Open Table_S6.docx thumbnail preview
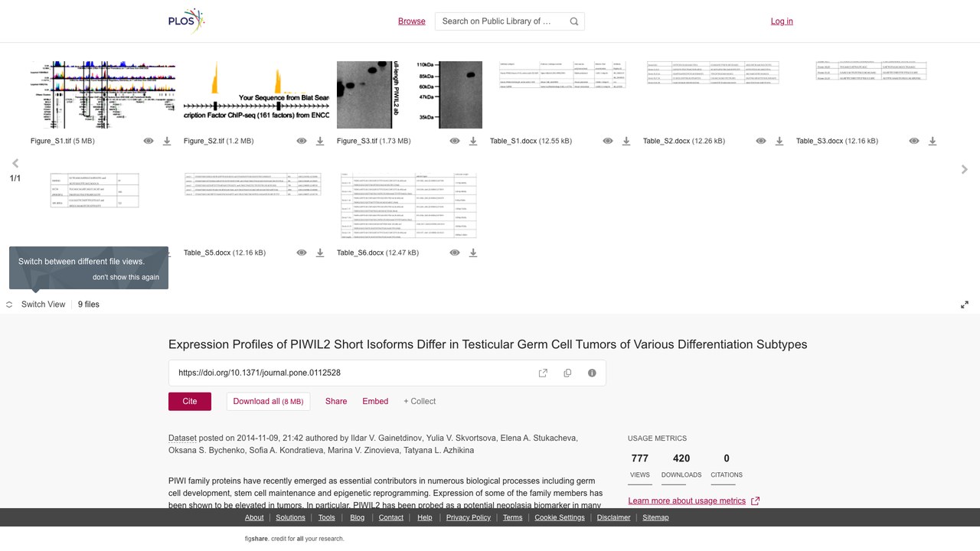980x551 pixels. pos(410,205)
